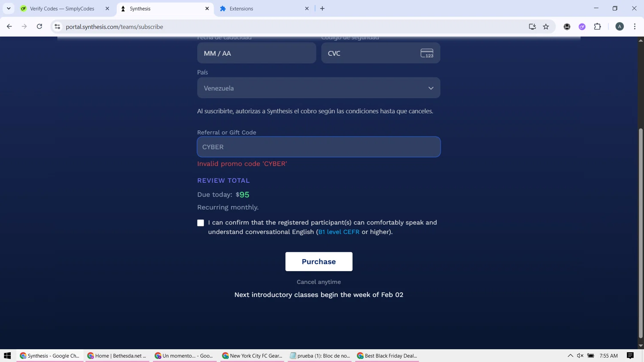Open the dark circular W extension icon
Viewport: 644px width, 362px height.
point(567,27)
